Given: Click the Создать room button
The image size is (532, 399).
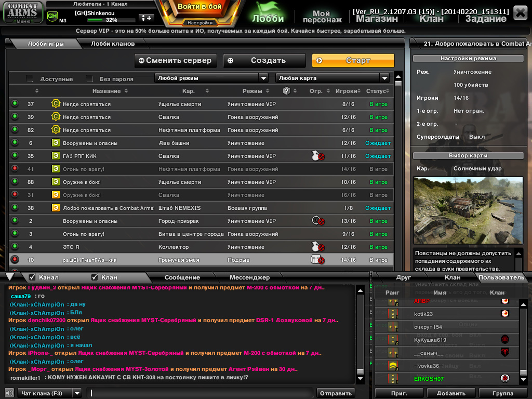Looking at the screenshot, I should 264,60.
